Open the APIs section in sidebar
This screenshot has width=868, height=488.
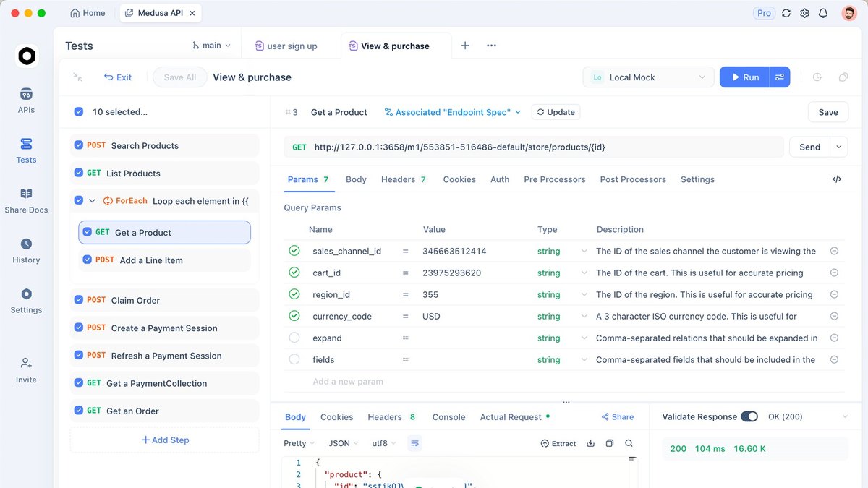pos(26,100)
